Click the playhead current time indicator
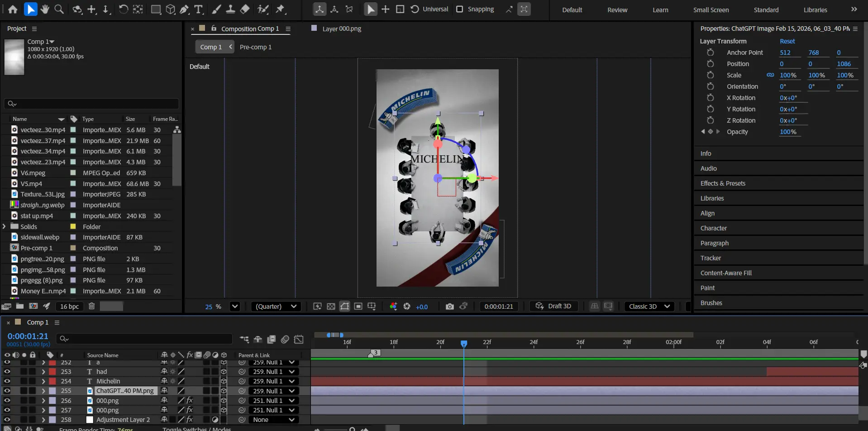Image resolution: width=868 pixels, height=431 pixels. [x=464, y=344]
